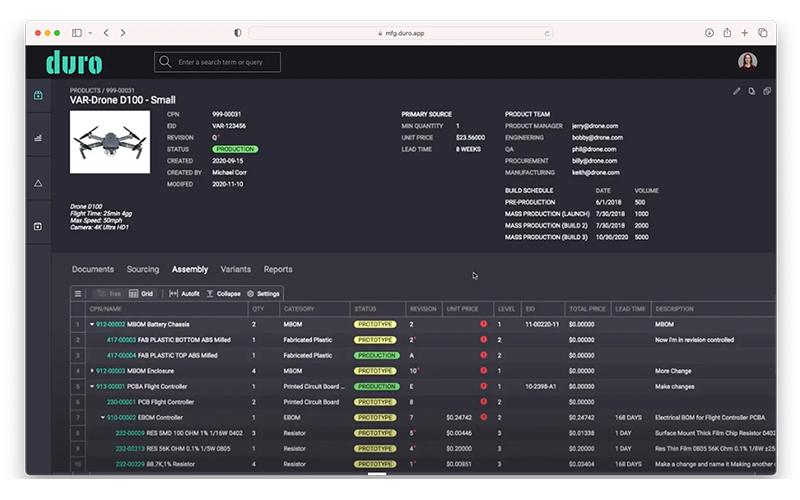Open part link 230-00001
This screenshot has height=500, width=800.
121,402
